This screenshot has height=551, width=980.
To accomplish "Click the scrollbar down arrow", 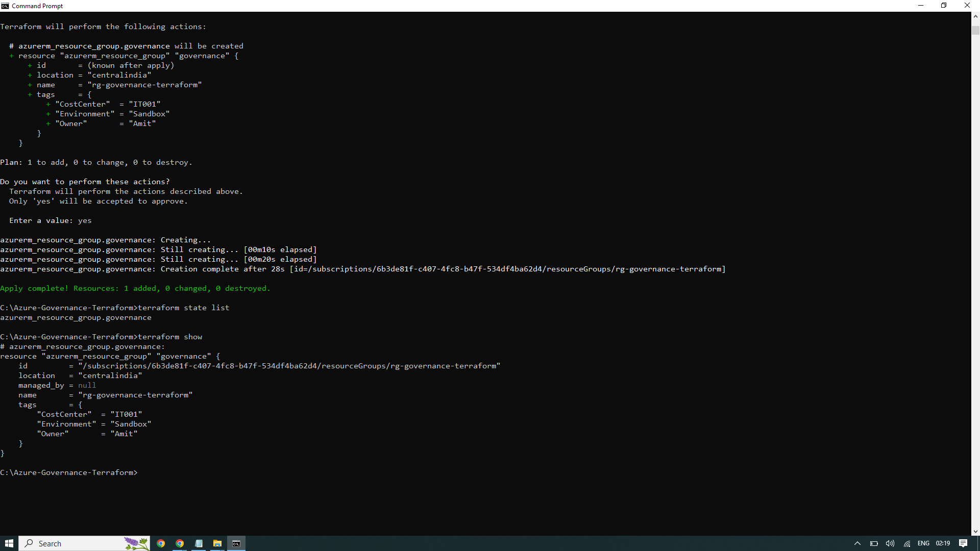I will (975, 531).
